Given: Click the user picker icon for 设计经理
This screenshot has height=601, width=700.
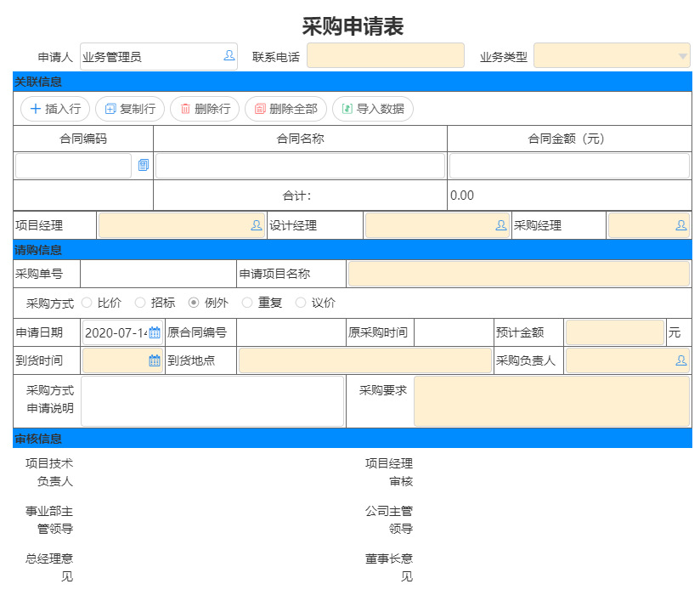Looking at the screenshot, I should 501,225.
